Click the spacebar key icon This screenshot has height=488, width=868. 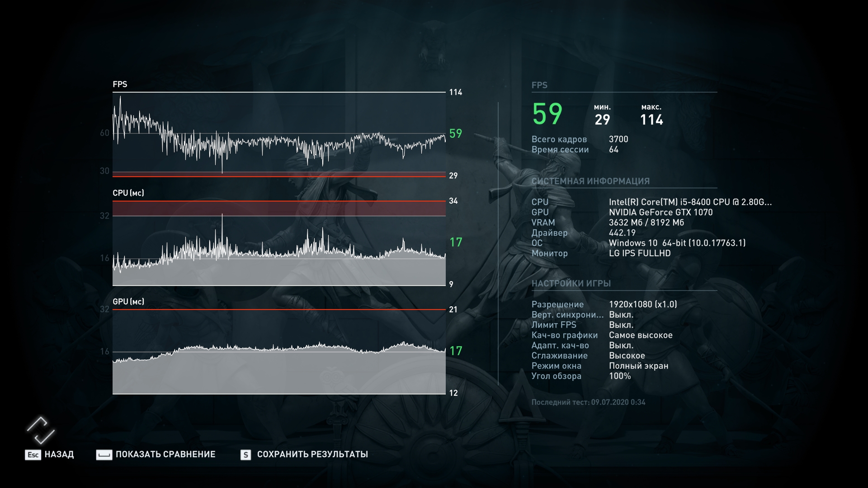[104, 455]
